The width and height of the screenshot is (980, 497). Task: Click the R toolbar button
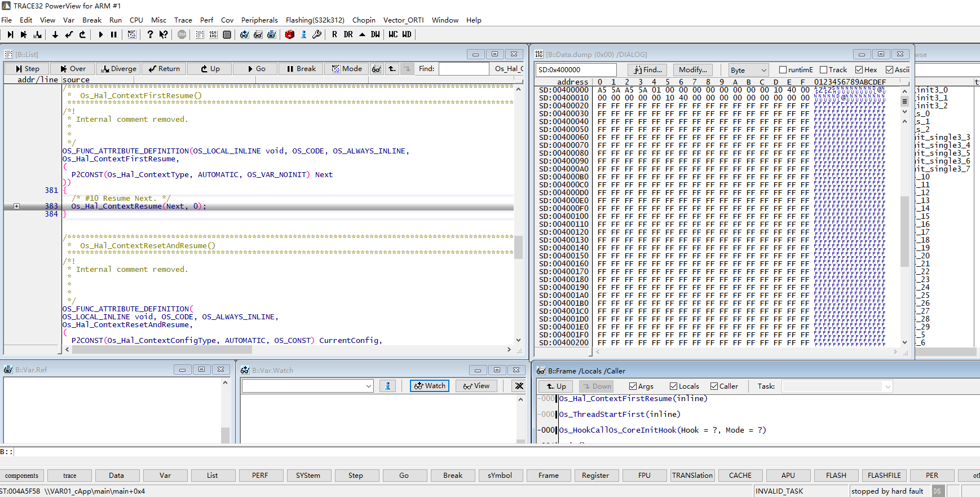pos(335,34)
